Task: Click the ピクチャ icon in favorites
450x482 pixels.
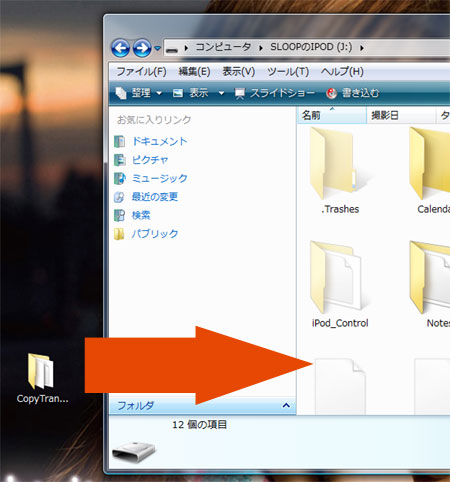Action: point(119,160)
